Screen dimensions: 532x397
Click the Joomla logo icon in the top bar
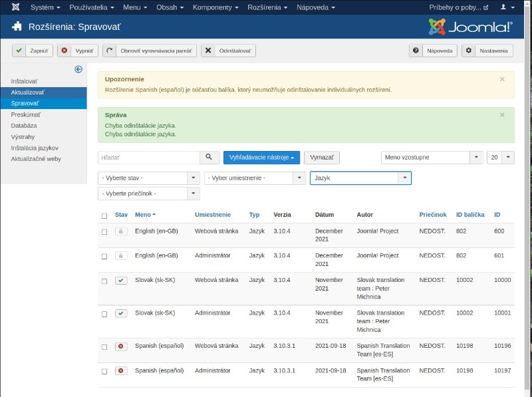[x=15, y=7]
